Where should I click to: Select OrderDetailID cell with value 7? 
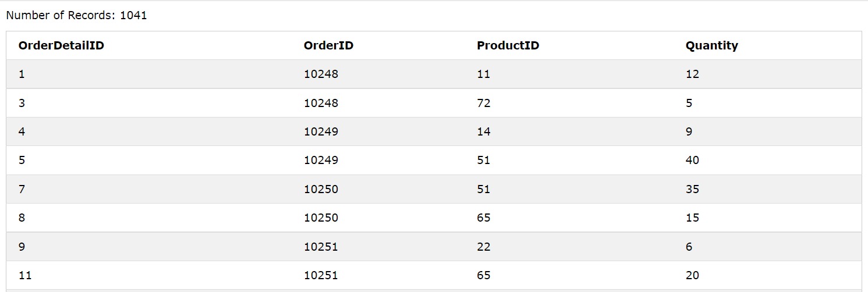22,189
